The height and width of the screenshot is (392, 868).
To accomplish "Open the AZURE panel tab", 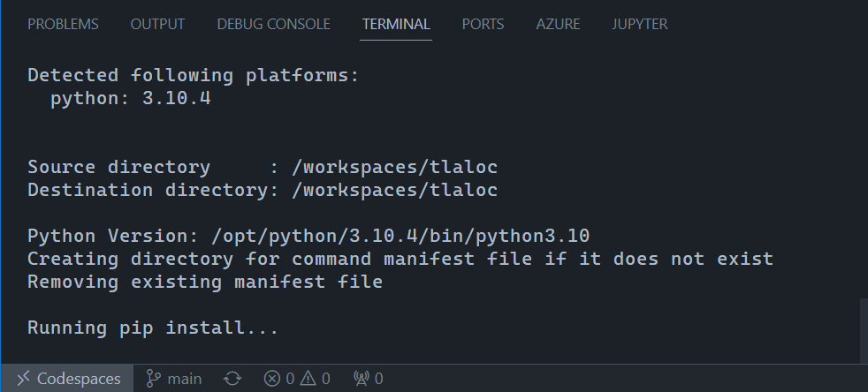I will click(558, 25).
